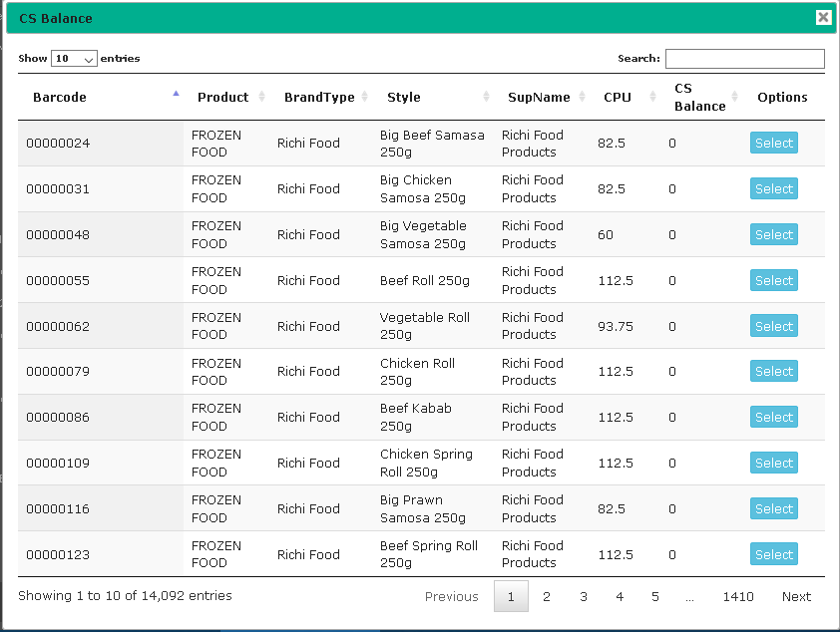Close the CS Balance dialog

[823, 18]
